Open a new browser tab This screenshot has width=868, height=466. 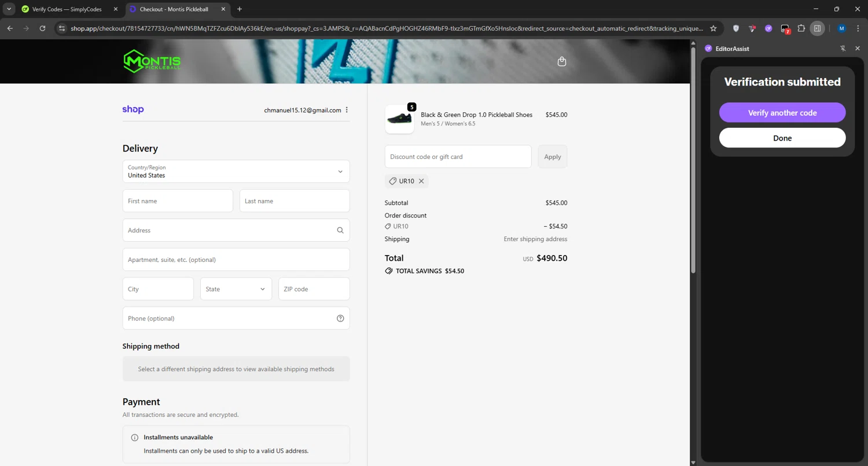click(x=240, y=9)
